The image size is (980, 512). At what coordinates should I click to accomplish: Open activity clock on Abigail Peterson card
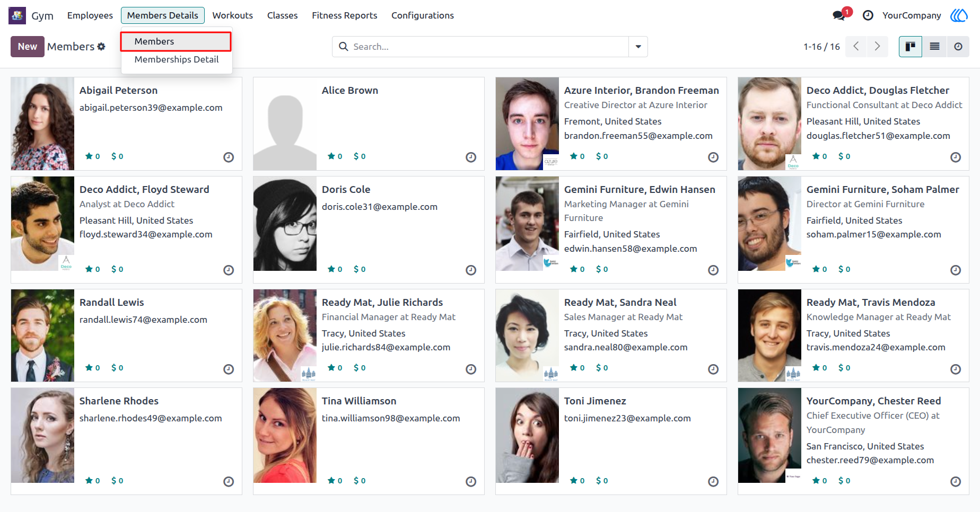pyautogui.click(x=229, y=157)
